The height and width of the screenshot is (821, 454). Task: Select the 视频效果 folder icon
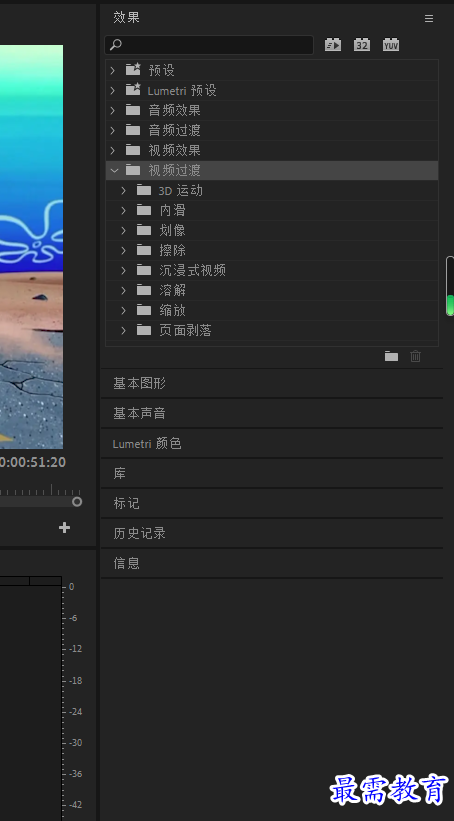(x=133, y=150)
